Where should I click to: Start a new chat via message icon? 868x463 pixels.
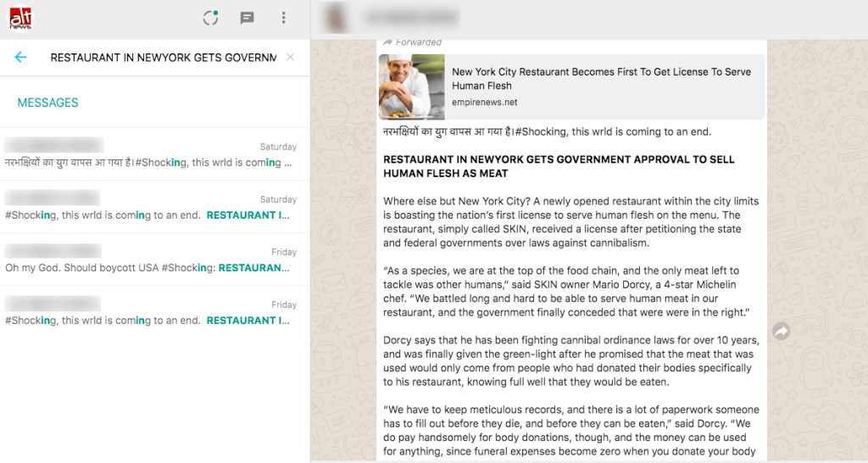(x=247, y=18)
